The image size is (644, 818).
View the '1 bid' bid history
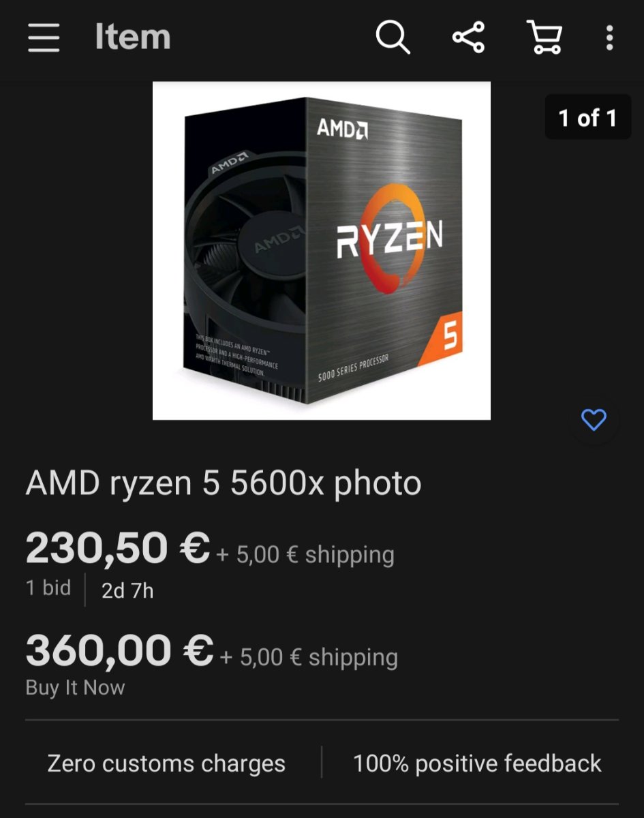(x=48, y=588)
